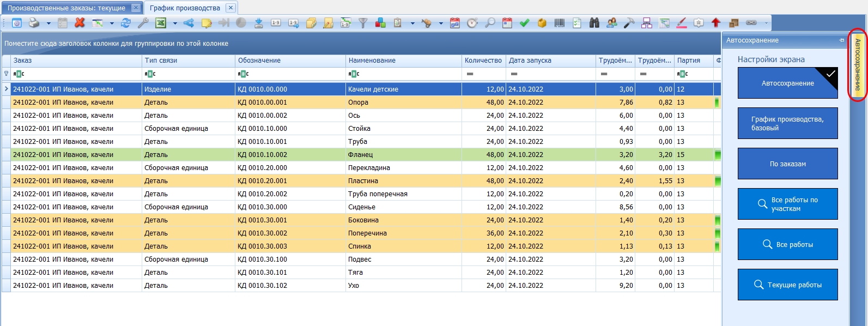Open Все работы по участкам view

788,204
